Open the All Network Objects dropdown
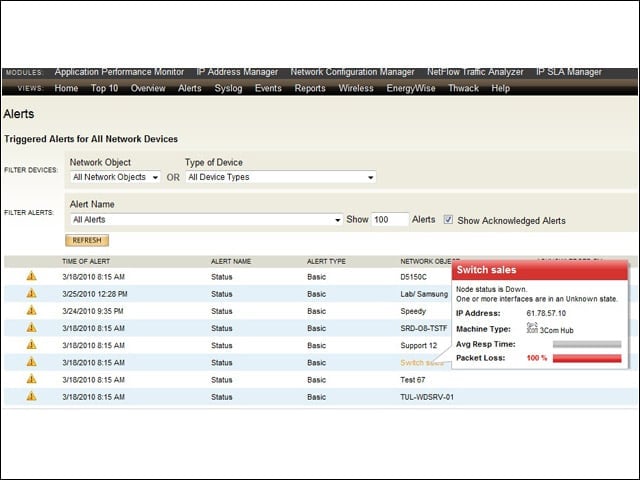 coord(115,177)
